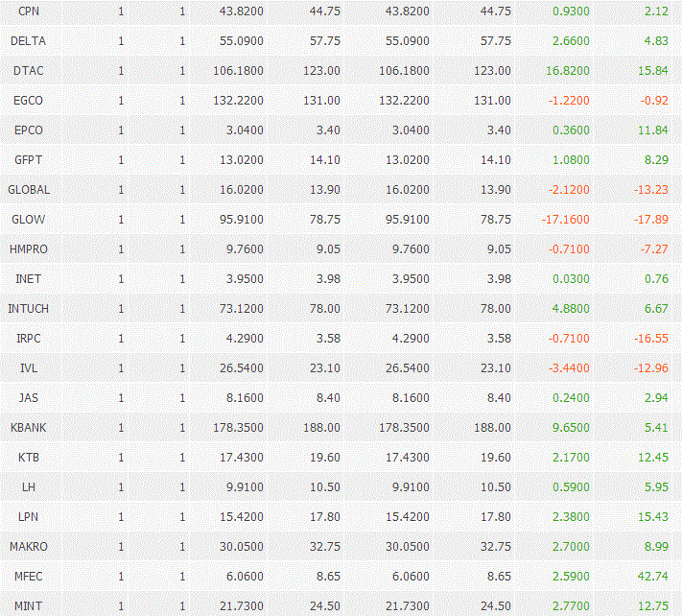This screenshot has width=682, height=616.
Task: Click first 73.1200 cost in INTUCH row
Action: click(242, 308)
